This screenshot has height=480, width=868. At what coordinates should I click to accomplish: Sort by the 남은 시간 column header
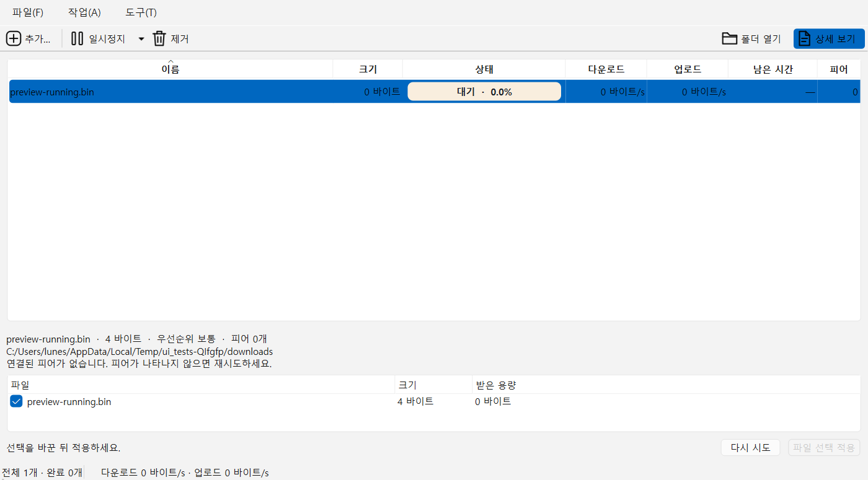773,69
